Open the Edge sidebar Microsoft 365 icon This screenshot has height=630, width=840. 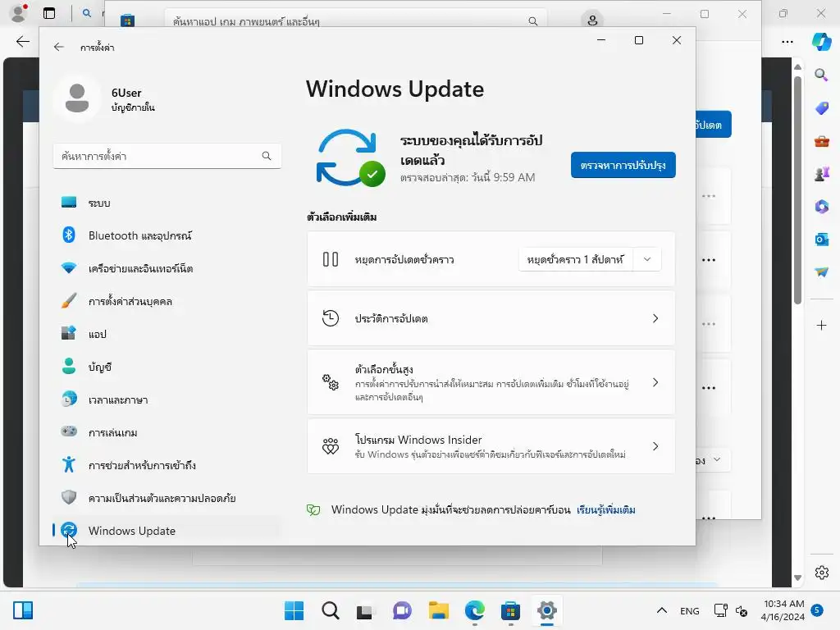tap(821, 206)
